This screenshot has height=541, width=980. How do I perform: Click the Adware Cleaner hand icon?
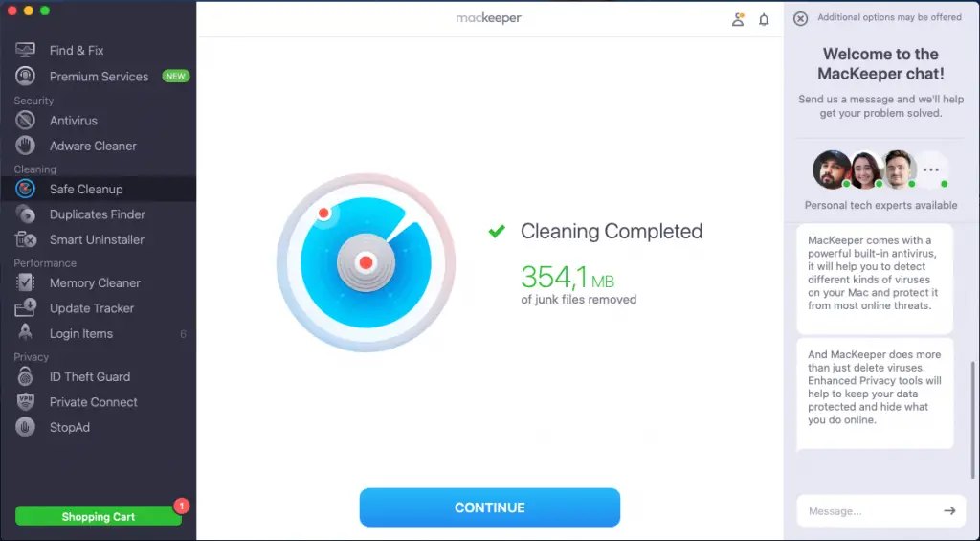(x=25, y=146)
